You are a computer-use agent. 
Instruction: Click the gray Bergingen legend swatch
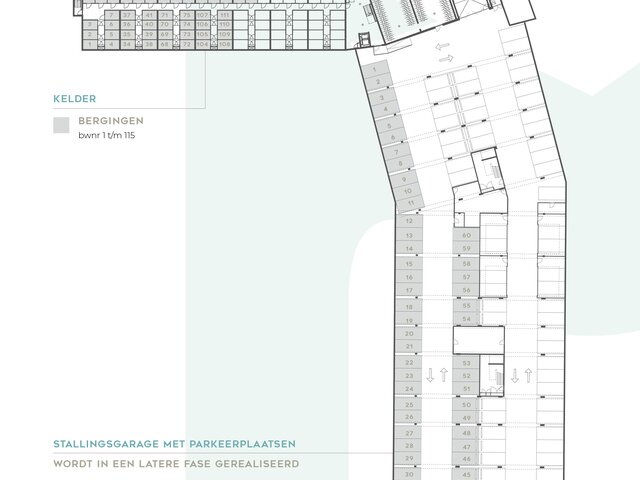tap(62, 125)
